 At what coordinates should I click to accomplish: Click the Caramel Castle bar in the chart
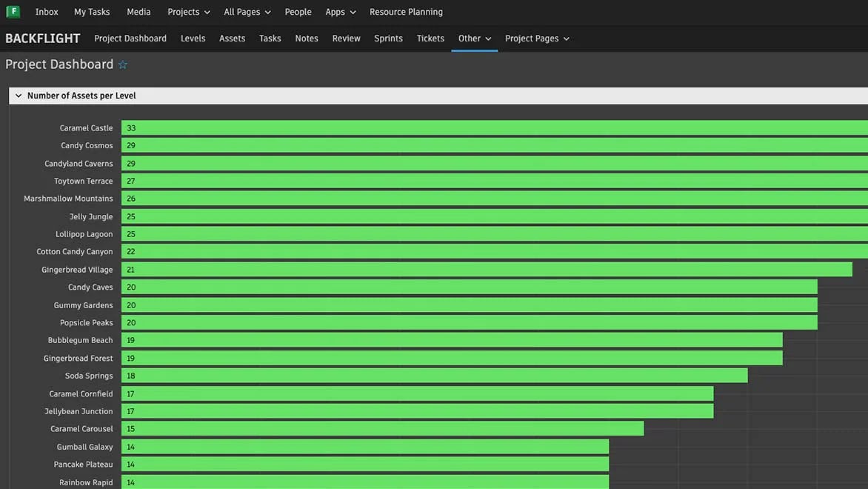(444, 127)
